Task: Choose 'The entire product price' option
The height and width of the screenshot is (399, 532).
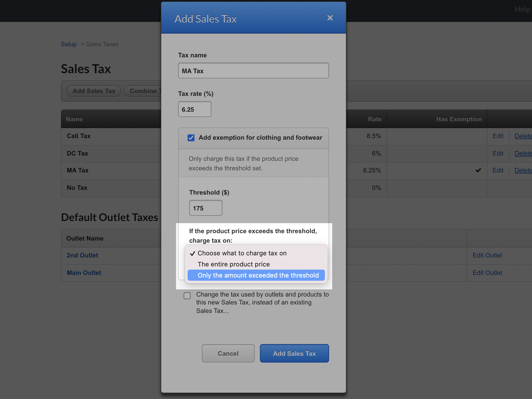Action: [x=234, y=264]
